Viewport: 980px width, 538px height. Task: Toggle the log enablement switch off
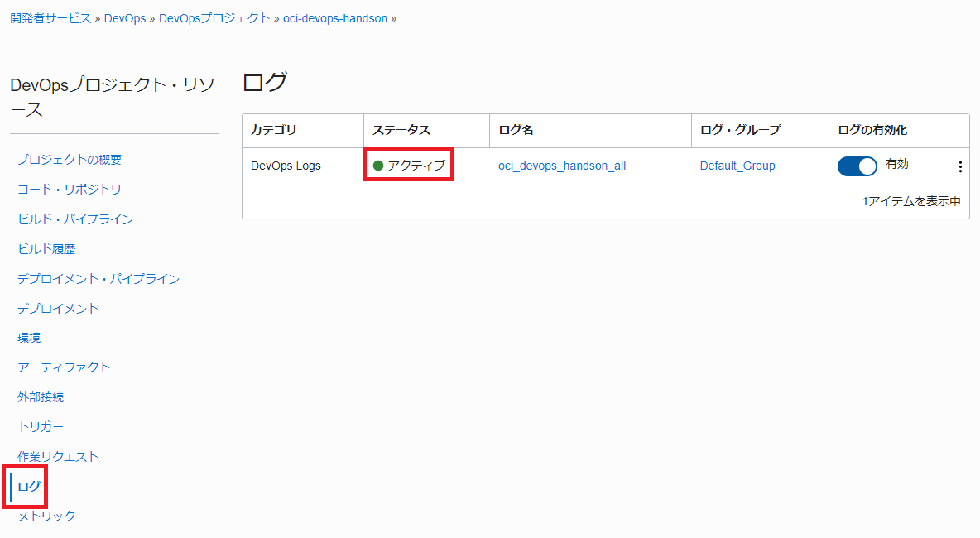click(857, 166)
